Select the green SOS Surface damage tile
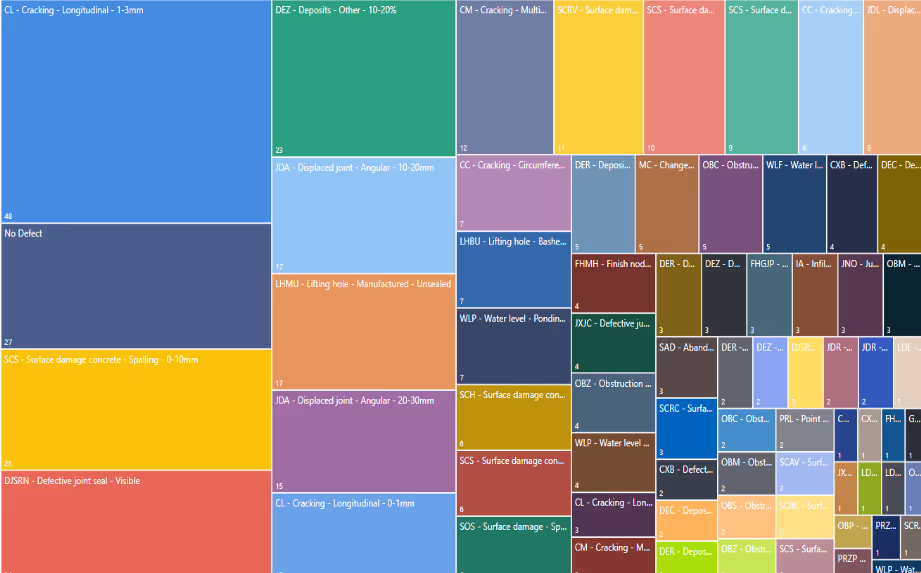The image size is (921, 573). pos(513,545)
